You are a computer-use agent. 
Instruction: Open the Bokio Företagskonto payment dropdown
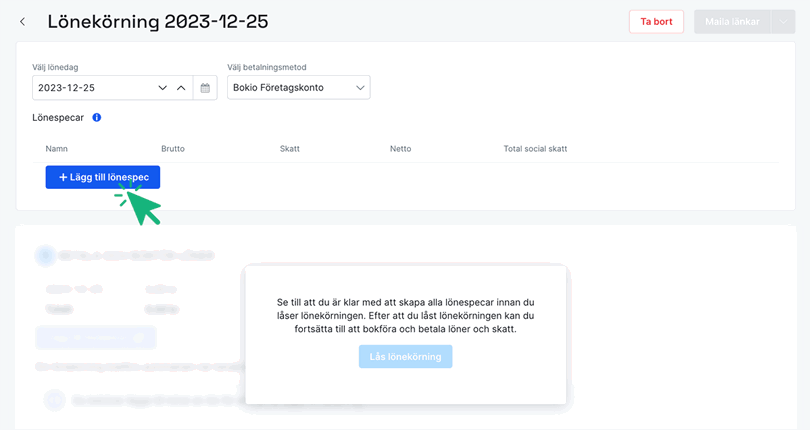pos(298,88)
